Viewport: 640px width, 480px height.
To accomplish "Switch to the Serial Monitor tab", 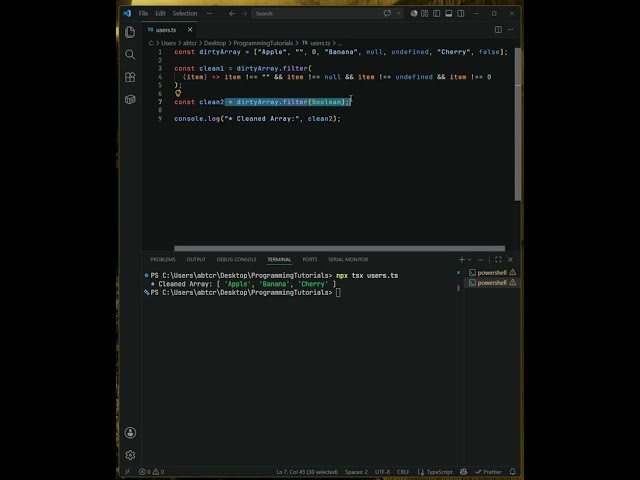I will pos(348,260).
